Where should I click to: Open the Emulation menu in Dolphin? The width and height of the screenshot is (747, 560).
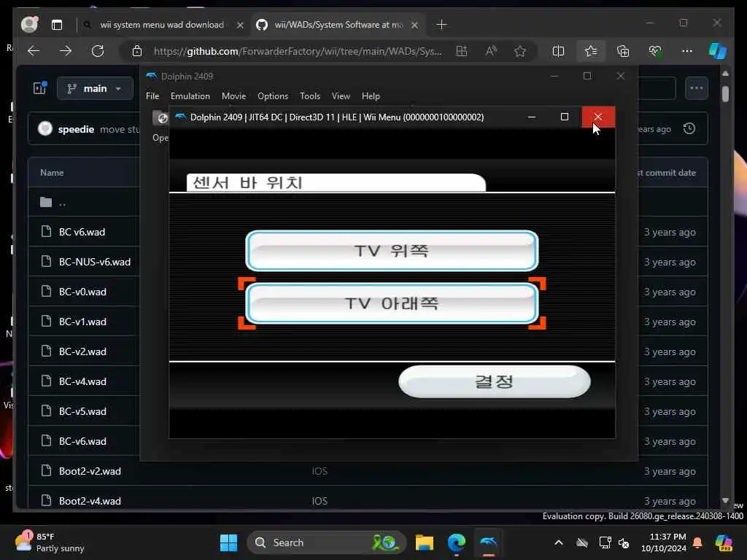coord(190,96)
